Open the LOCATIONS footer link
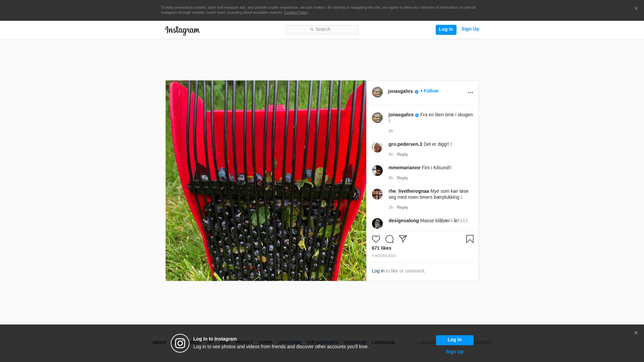The image size is (644, 362). (289, 343)
